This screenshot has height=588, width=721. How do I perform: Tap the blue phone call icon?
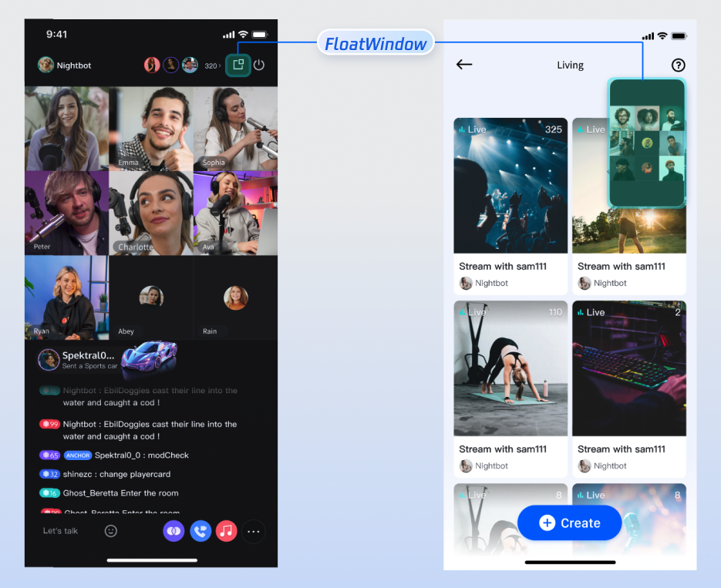click(200, 531)
